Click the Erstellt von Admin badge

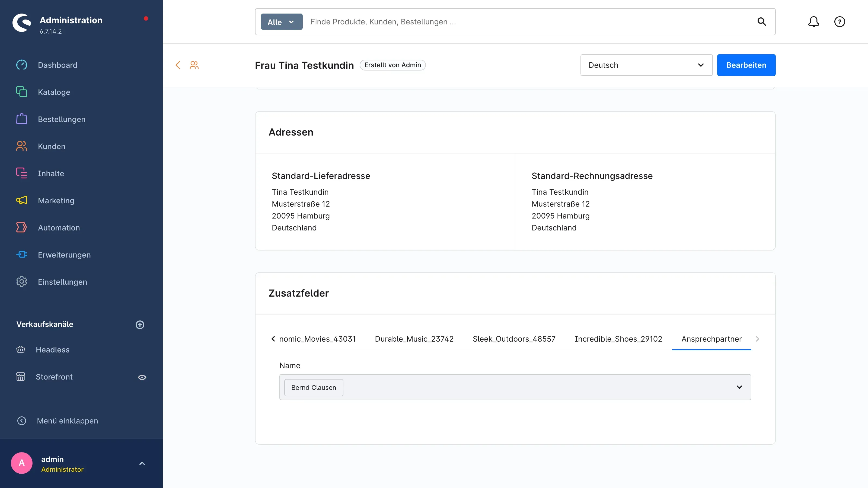click(392, 65)
